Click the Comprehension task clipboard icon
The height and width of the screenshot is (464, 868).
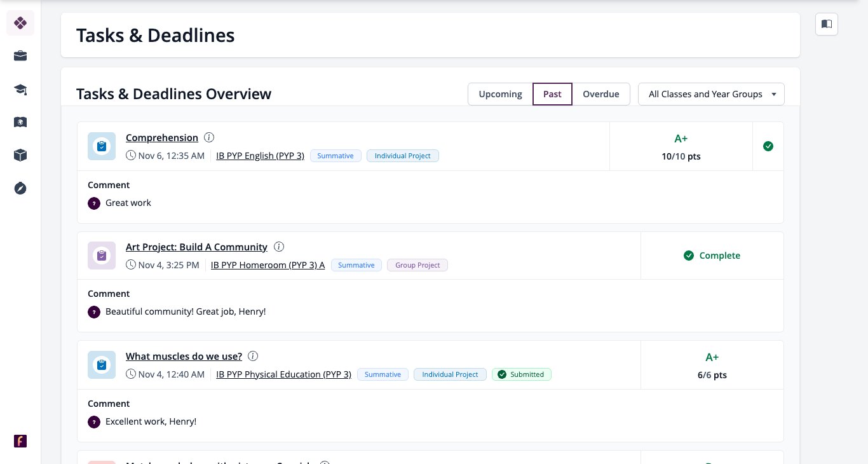(x=102, y=146)
